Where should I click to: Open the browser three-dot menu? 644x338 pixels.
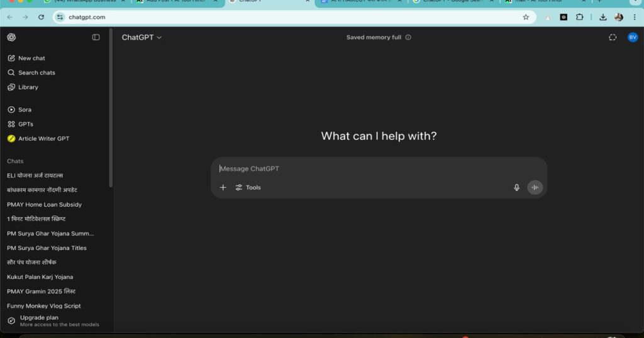pos(635,17)
